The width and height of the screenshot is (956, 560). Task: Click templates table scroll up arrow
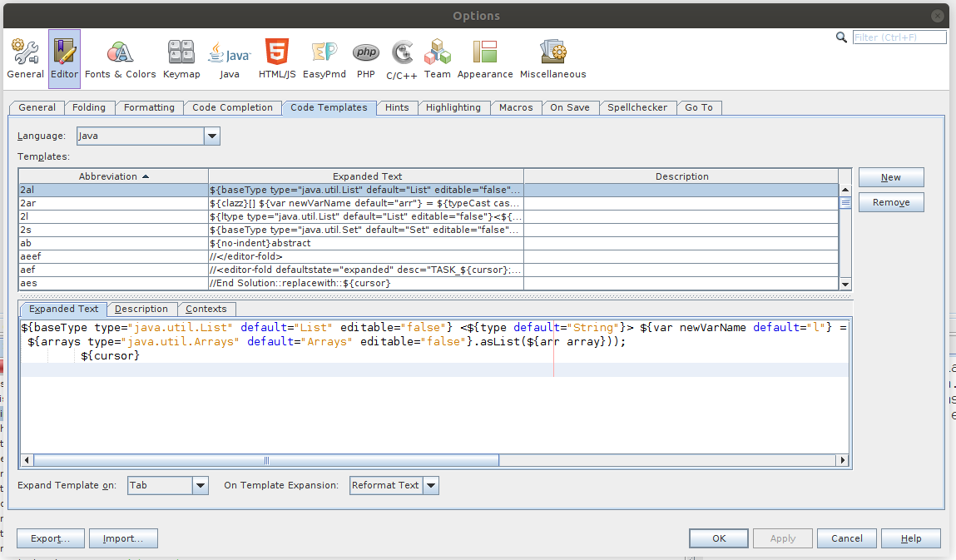pos(845,190)
